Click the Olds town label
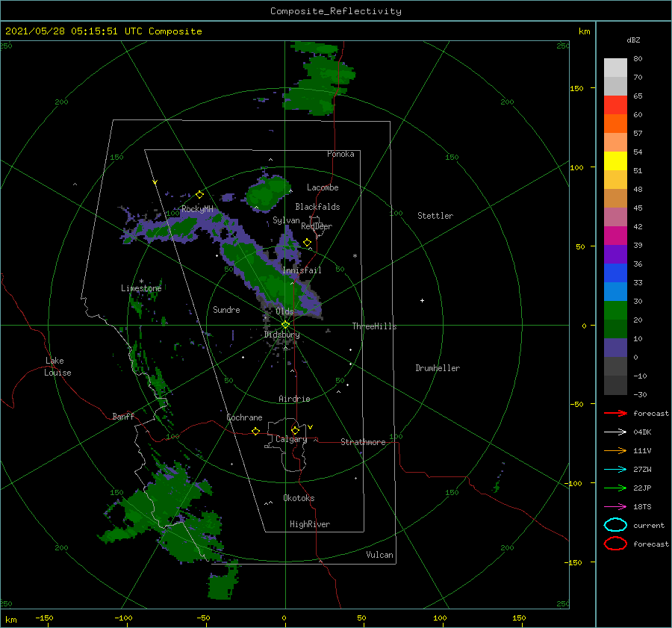Image resolution: width=672 pixels, height=628 pixels. (x=284, y=311)
